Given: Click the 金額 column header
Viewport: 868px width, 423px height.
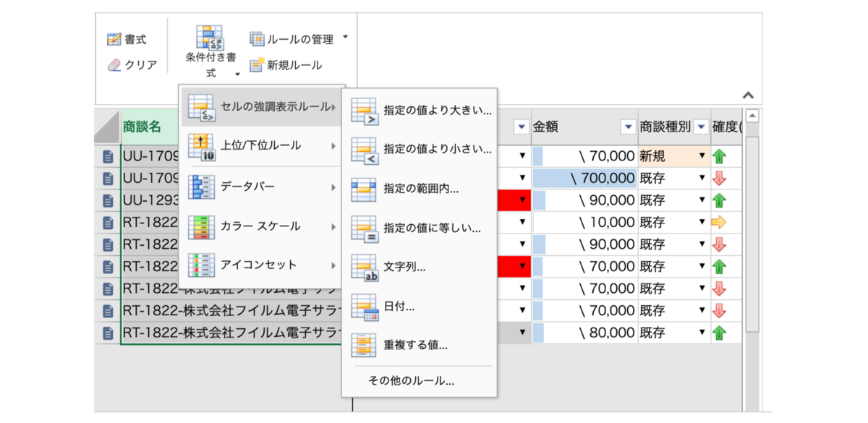Looking at the screenshot, I should 584,127.
